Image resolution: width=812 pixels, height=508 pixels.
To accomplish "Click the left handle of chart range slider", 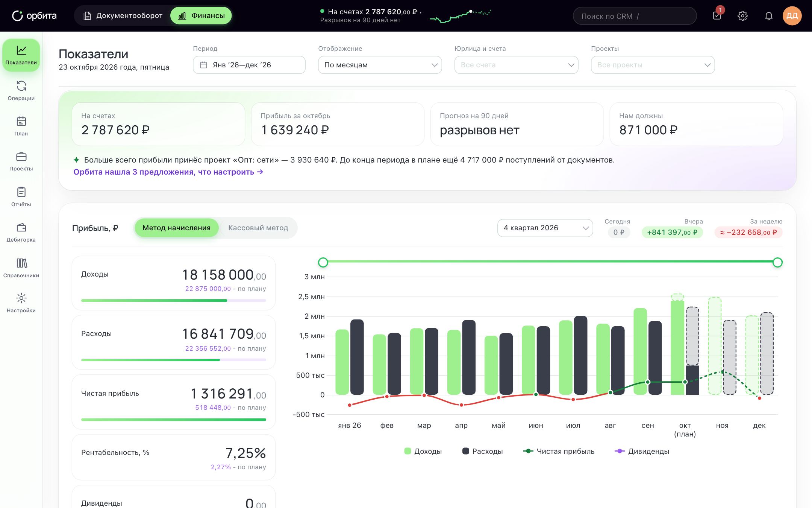I will point(323,262).
